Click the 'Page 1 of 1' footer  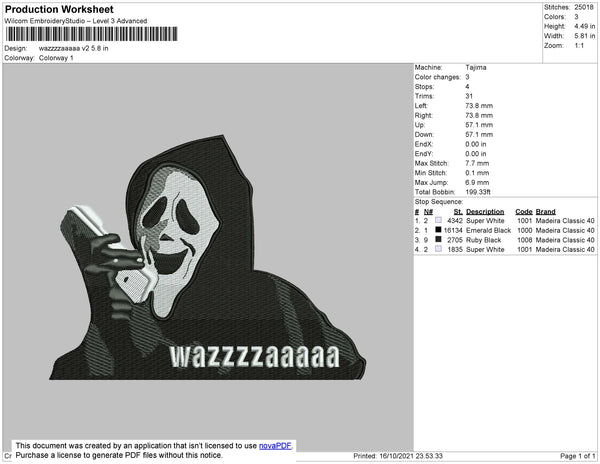point(578,456)
